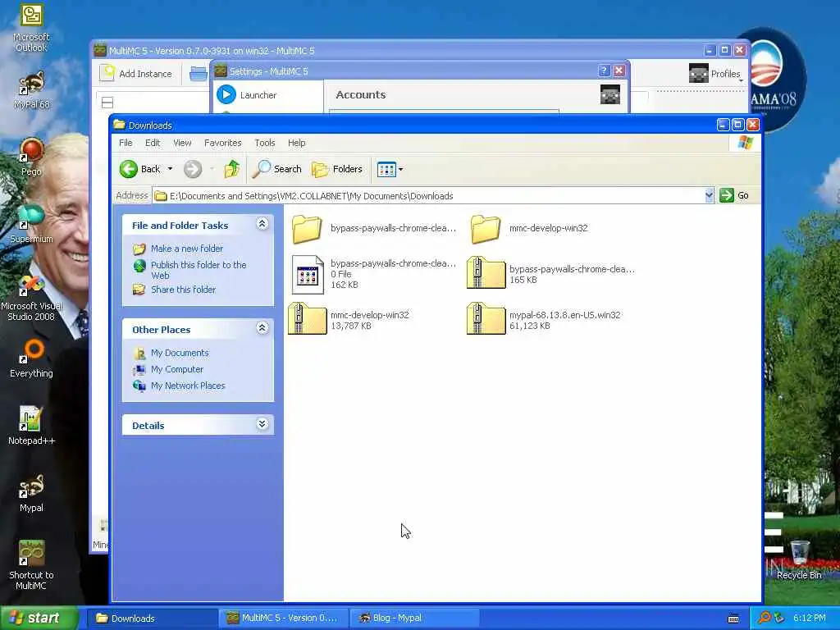840x630 pixels.
Task: Open Notepad++ desktop shortcut
Action: click(x=31, y=426)
